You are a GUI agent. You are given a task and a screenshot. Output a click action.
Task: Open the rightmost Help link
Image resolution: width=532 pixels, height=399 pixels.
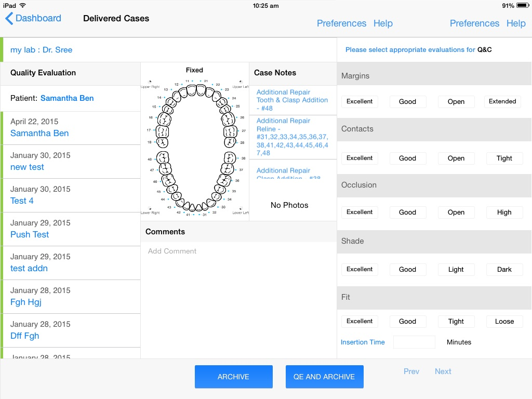516,23
